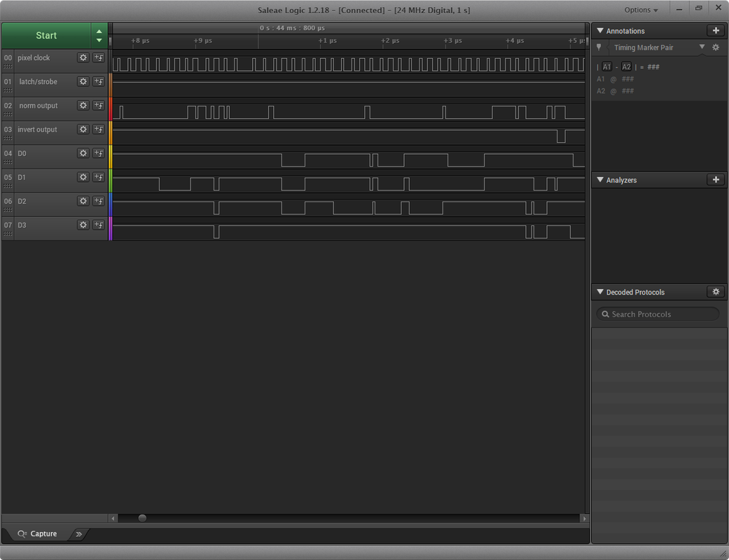Click the scrollbar left arrow
The height and width of the screenshot is (560, 729).
[x=113, y=518]
